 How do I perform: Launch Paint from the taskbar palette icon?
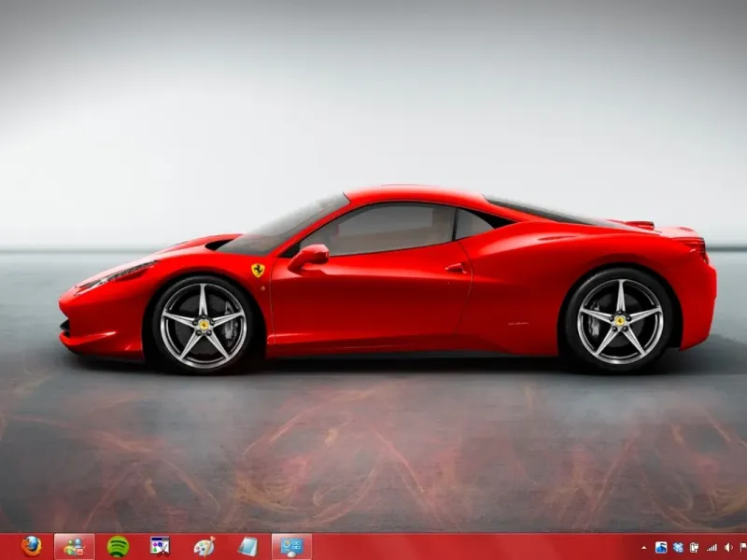pos(204,546)
